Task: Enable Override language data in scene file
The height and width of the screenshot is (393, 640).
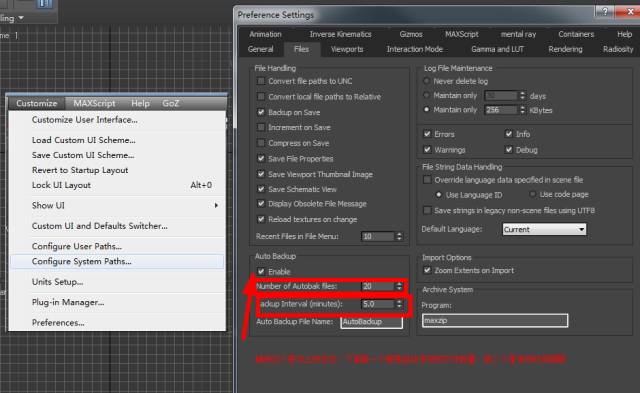Action: click(x=427, y=180)
